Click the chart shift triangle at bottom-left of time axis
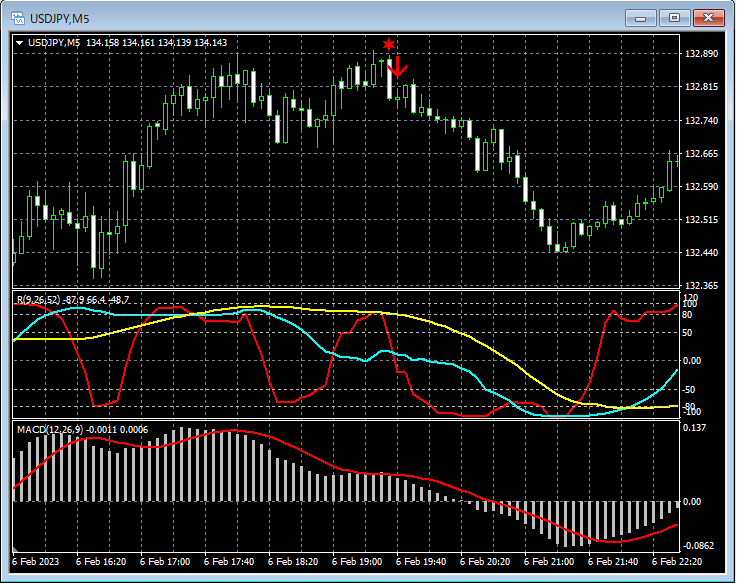The image size is (737, 583). click(x=16, y=549)
